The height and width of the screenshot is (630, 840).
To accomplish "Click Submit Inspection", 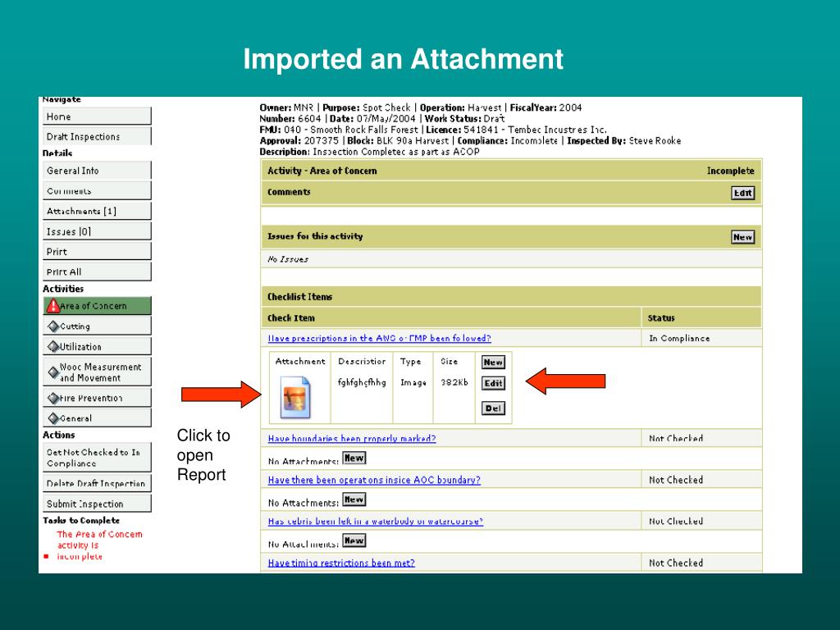I will [97, 504].
